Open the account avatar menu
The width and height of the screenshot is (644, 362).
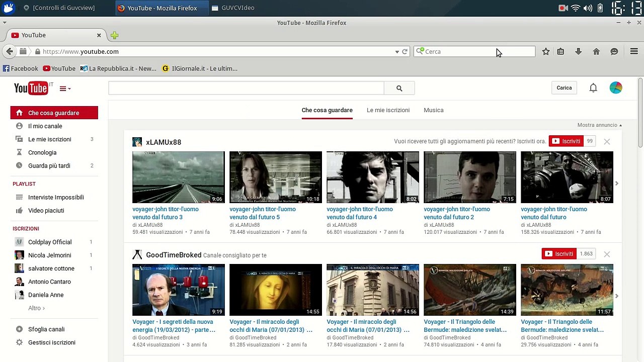coord(616,87)
